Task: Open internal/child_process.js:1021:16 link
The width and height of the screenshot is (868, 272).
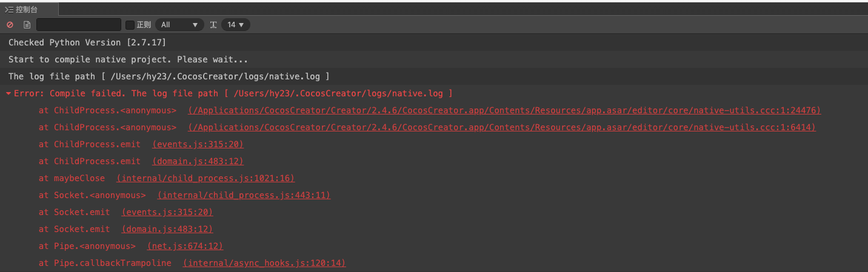Action: click(x=205, y=178)
